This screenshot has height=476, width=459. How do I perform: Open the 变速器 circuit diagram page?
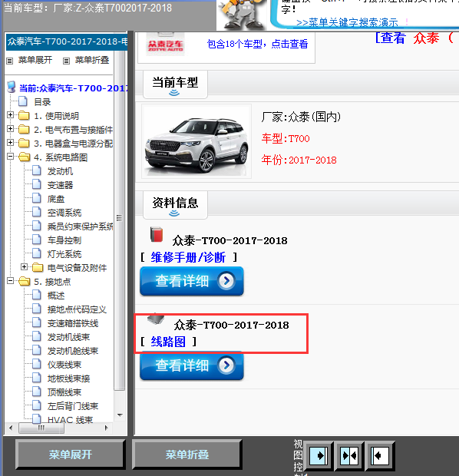tap(60, 185)
